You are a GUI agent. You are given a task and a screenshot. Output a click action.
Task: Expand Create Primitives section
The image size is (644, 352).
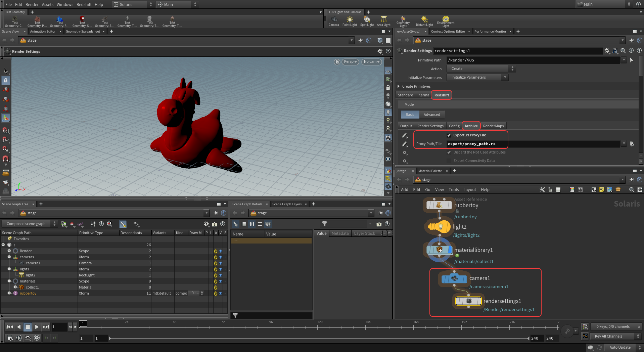(x=399, y=87)
